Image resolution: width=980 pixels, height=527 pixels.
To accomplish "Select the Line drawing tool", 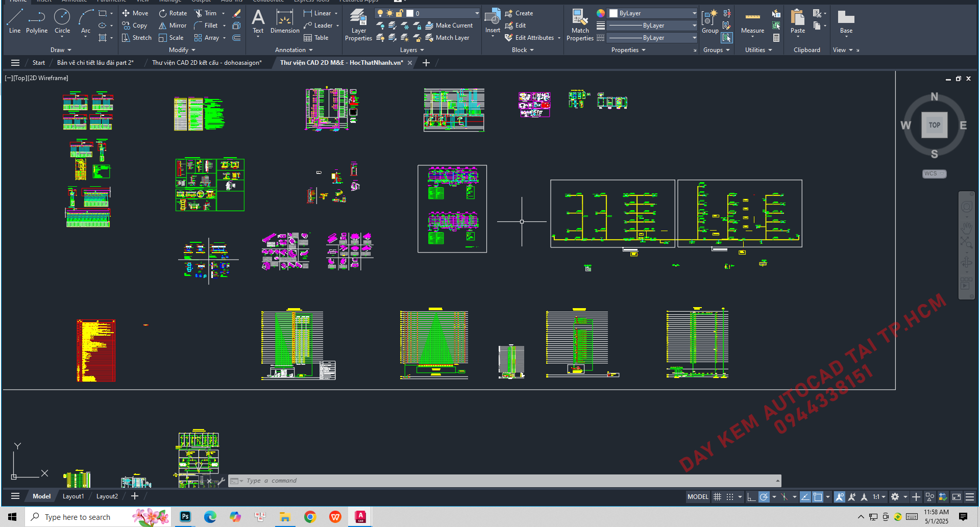I will pos(15,21).
